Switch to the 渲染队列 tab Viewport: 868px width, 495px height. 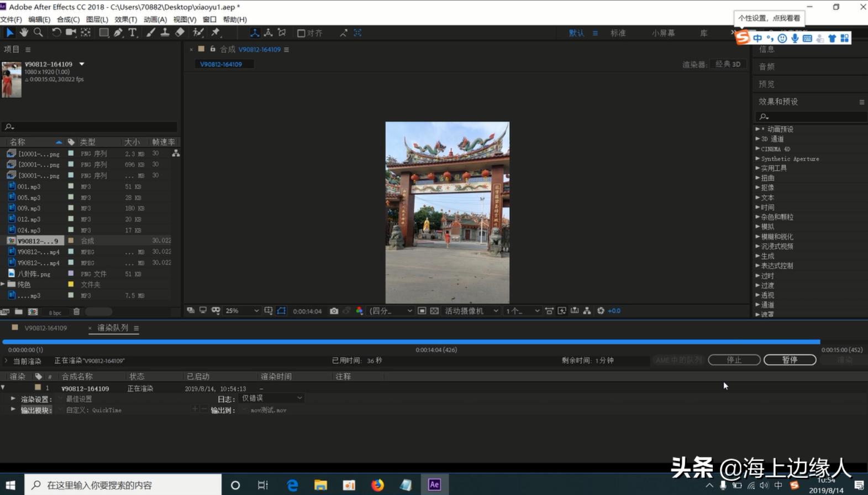pyautogui.click(x=113, y=328)
